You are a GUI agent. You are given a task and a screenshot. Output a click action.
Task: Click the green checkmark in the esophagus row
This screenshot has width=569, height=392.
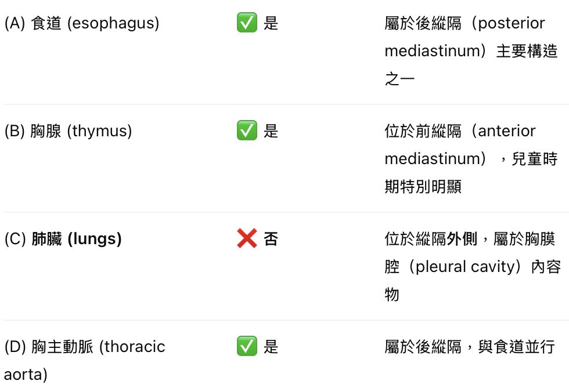[247, 23]
